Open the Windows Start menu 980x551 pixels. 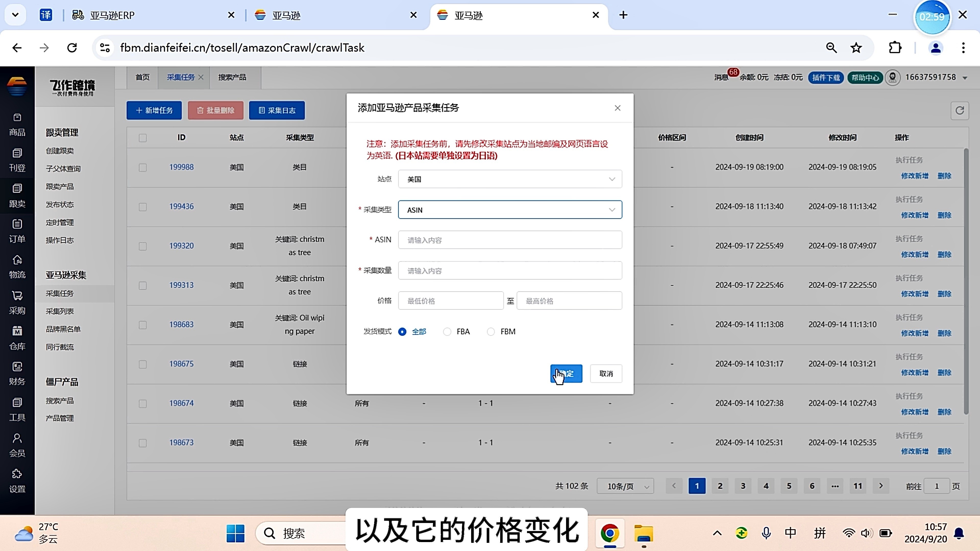tap(236, 533)
